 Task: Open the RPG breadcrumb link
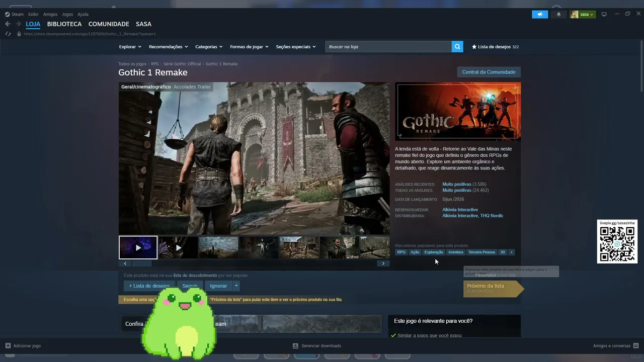click(x=155, y=64)
